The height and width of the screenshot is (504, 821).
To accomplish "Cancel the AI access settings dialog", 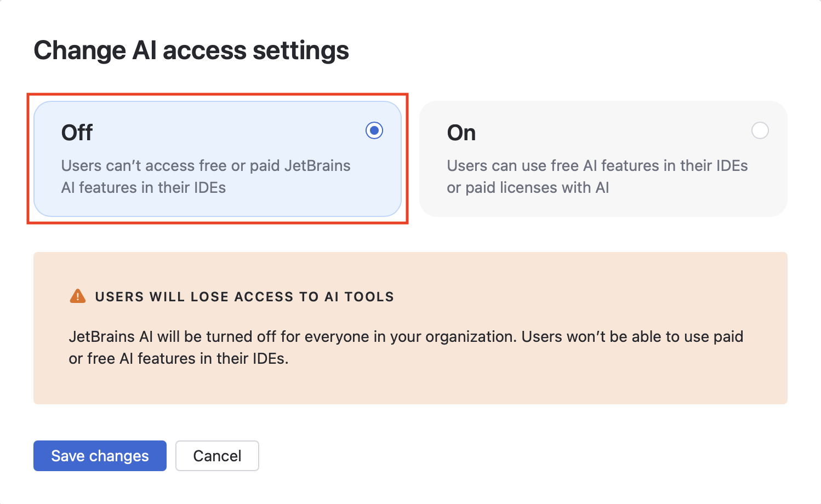I will pos(217,456).
